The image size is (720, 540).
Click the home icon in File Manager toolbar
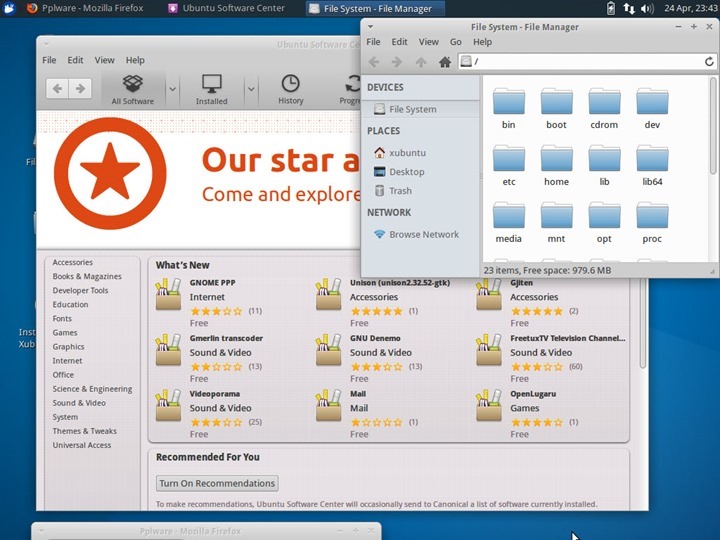(x=444, y=62)
